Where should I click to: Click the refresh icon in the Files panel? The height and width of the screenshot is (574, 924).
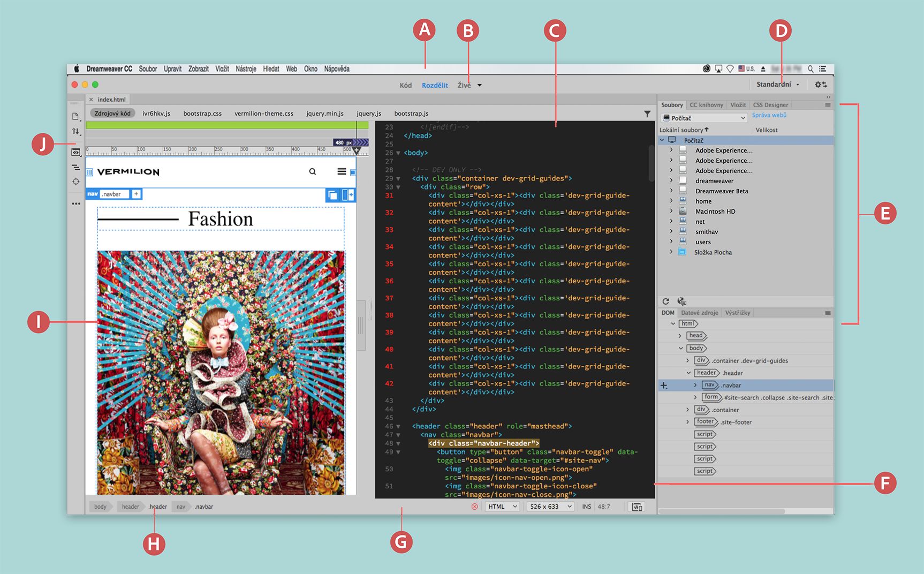(x=665, y=301)
